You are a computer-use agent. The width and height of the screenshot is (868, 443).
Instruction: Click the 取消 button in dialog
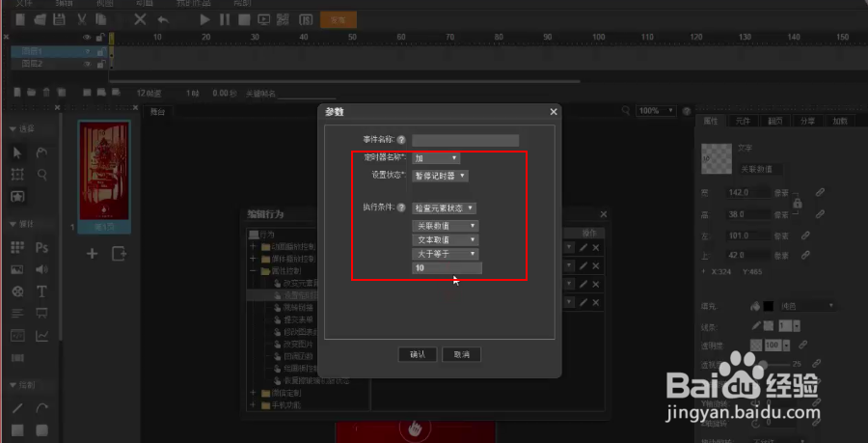(x=462, y=354)
